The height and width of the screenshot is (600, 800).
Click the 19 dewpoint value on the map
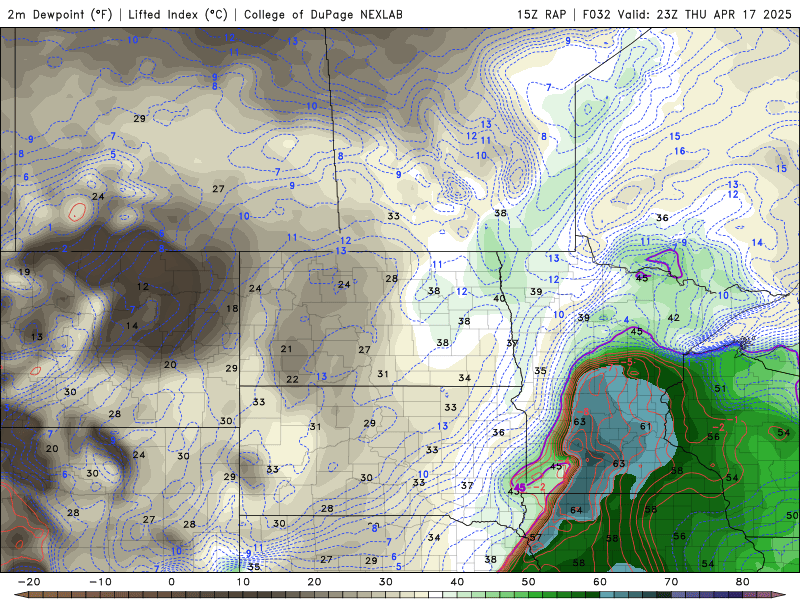(x=24, y=272)
